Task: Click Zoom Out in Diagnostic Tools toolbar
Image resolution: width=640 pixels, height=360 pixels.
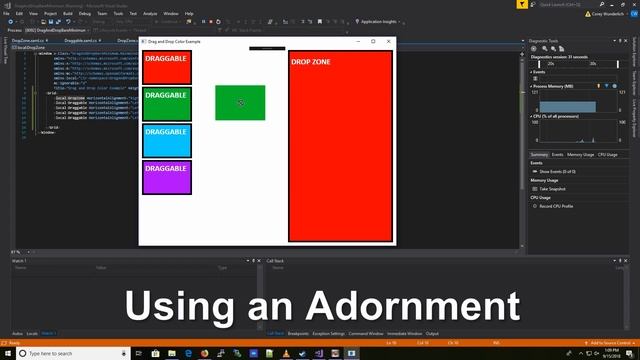Action: [553, 49]
